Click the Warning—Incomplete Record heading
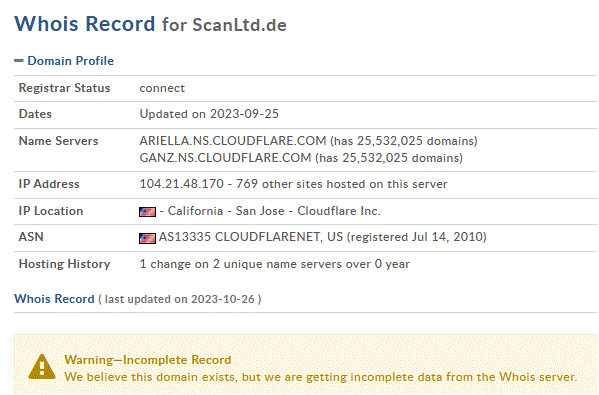 [x=148, y=360]
